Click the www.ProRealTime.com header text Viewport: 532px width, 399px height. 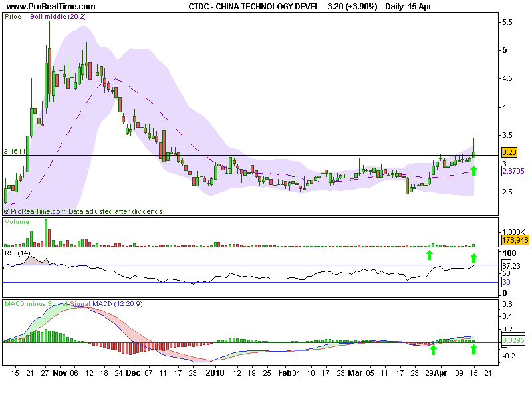click(51, 7)
